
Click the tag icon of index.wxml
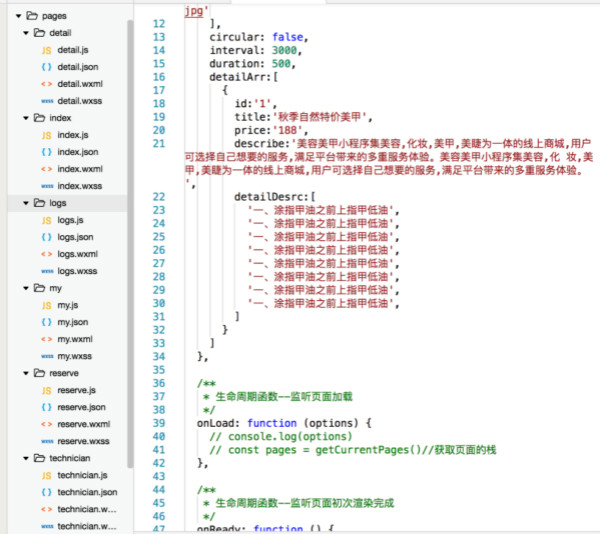(47, 169)
